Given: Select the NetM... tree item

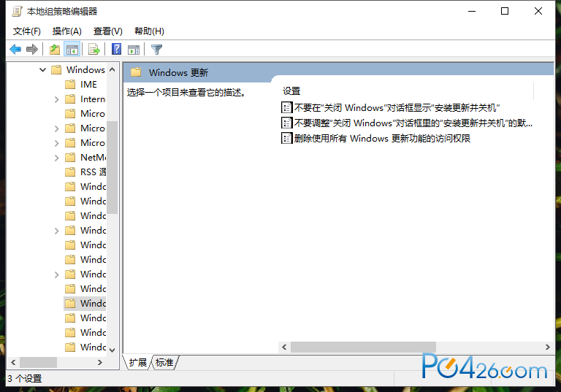Looking at the screenshot, I should point(93,158).
